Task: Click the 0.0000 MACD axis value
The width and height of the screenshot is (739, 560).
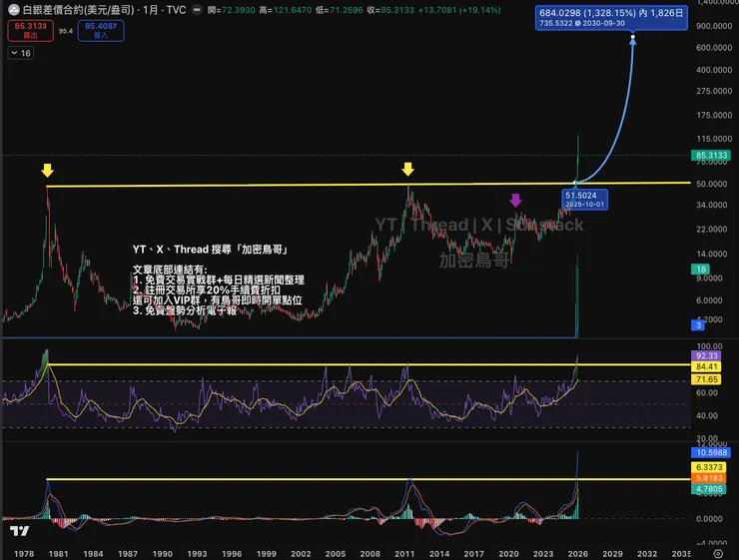Action: click(x=709, y=519)
